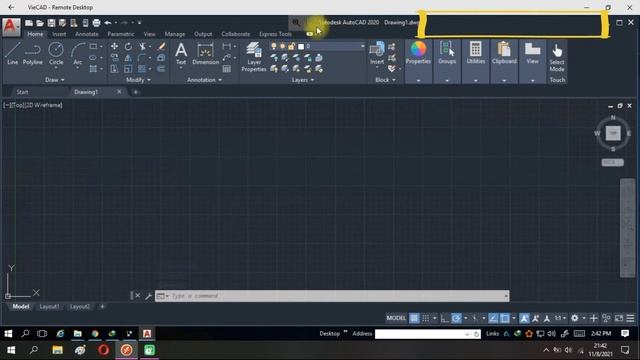The height and width of the screenshot is (360, 640).
Task: Click the Open file quick access icon
Action: click(x=40, y=23)
